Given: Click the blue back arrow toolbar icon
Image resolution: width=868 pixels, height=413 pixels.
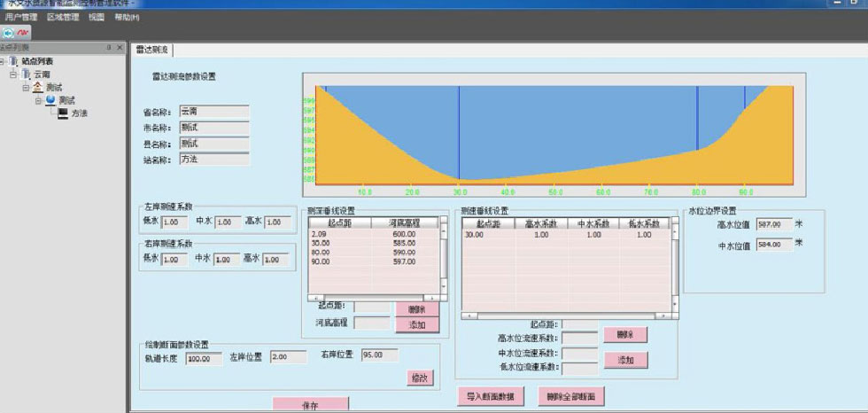Looking at the screenshot, I should coord(8,33).
